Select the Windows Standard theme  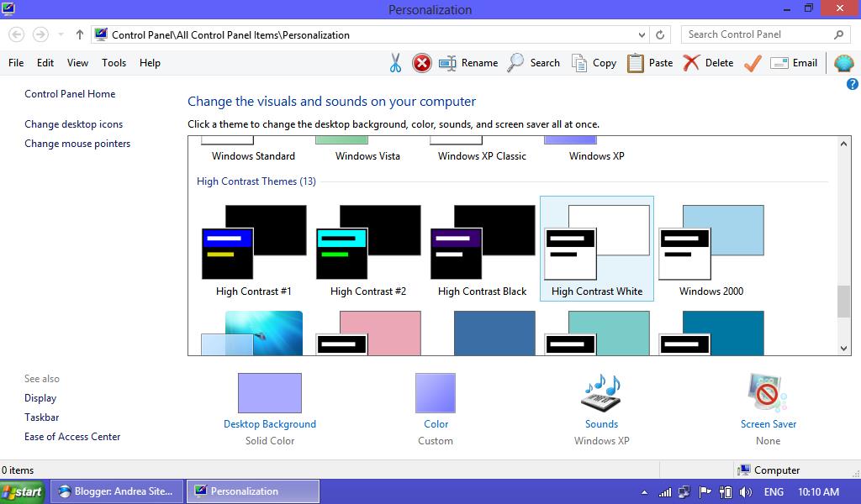tap(254, 150)
